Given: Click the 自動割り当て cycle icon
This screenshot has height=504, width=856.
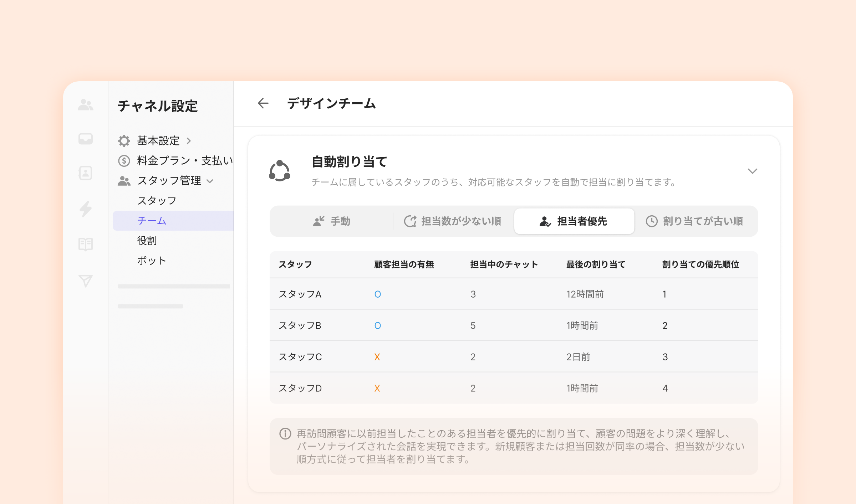Looking at the screenshot, I should pos(280,171).
